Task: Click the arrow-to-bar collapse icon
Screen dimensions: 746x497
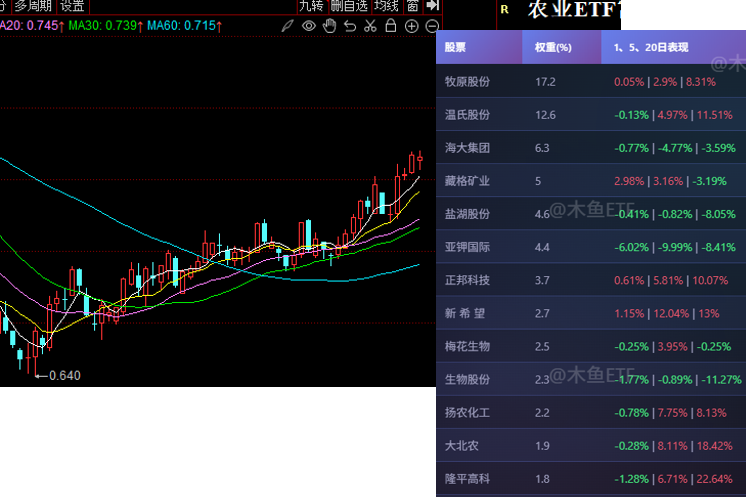Action: click(432, 6)
